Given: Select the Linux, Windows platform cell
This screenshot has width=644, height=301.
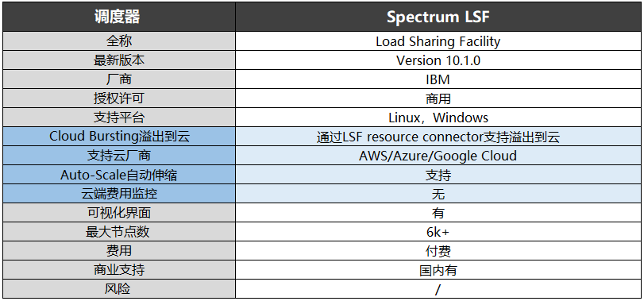Looking at the screenshot, I should tap(438, 118).
